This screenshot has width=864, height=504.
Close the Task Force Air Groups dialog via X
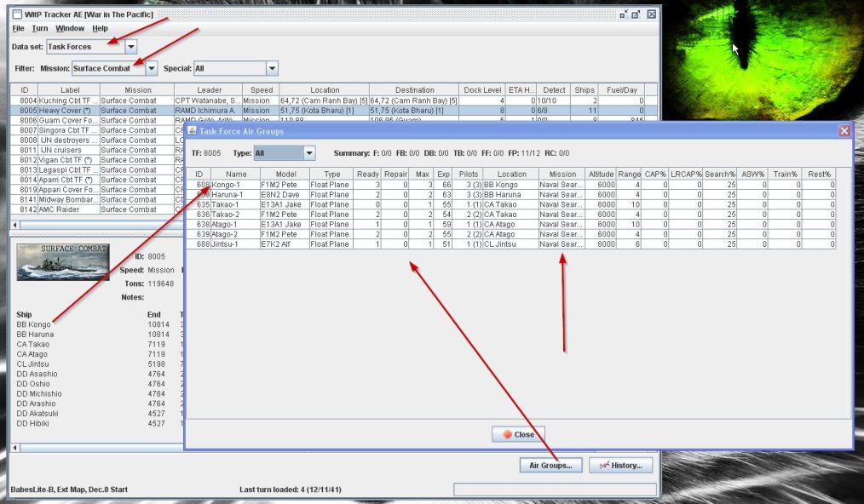tap(844, 130)
